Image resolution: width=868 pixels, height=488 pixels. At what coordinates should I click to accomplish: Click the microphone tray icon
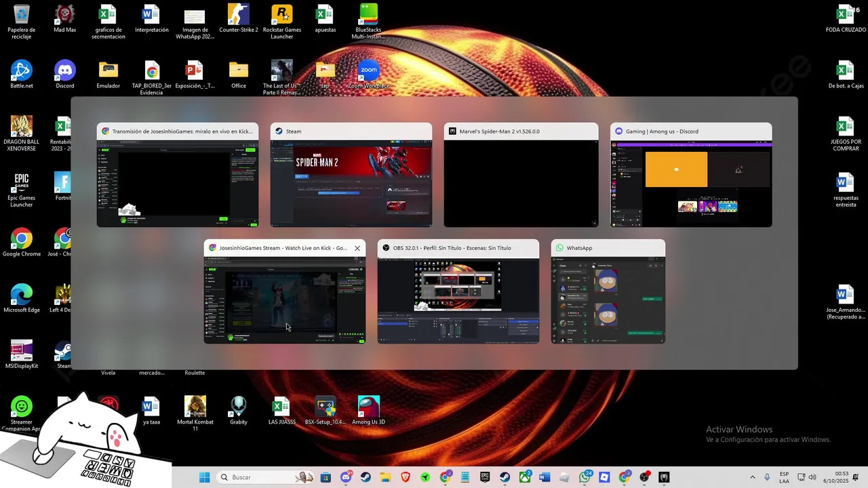click(767, 477)
